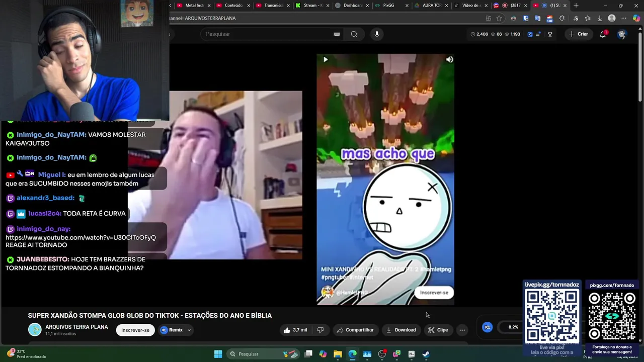
Task: Open the YouTube account avatar menu
Action: click(622, 34)
